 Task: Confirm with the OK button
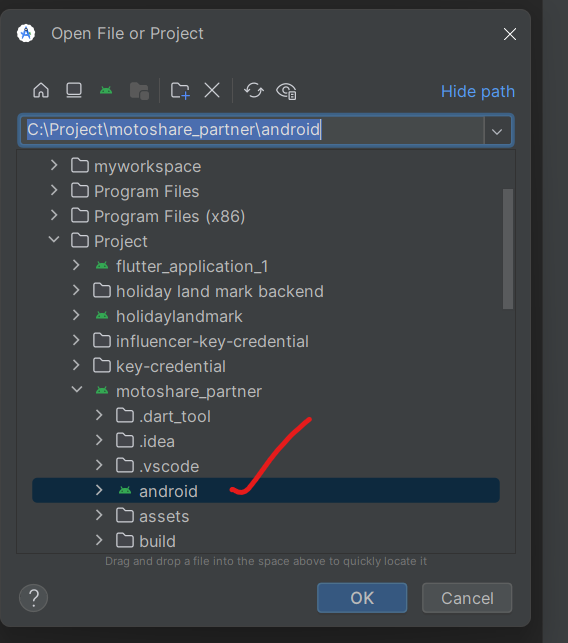[x=362, y=598]
